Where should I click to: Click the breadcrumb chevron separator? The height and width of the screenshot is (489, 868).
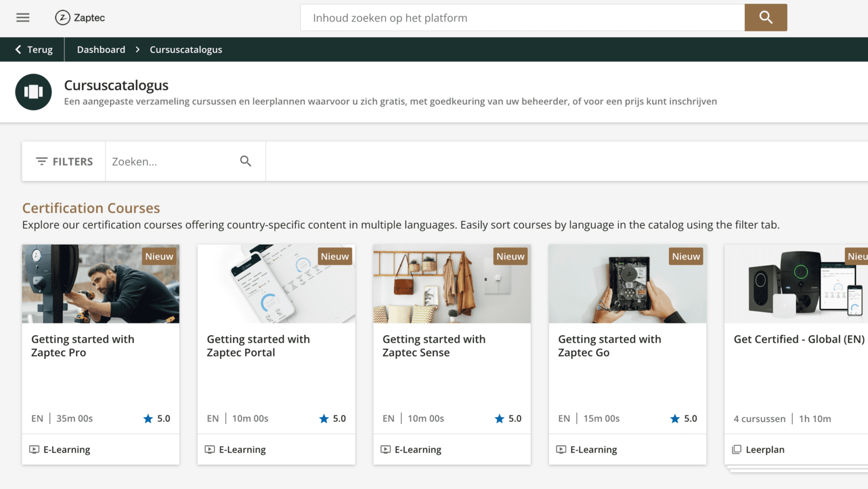137,49
